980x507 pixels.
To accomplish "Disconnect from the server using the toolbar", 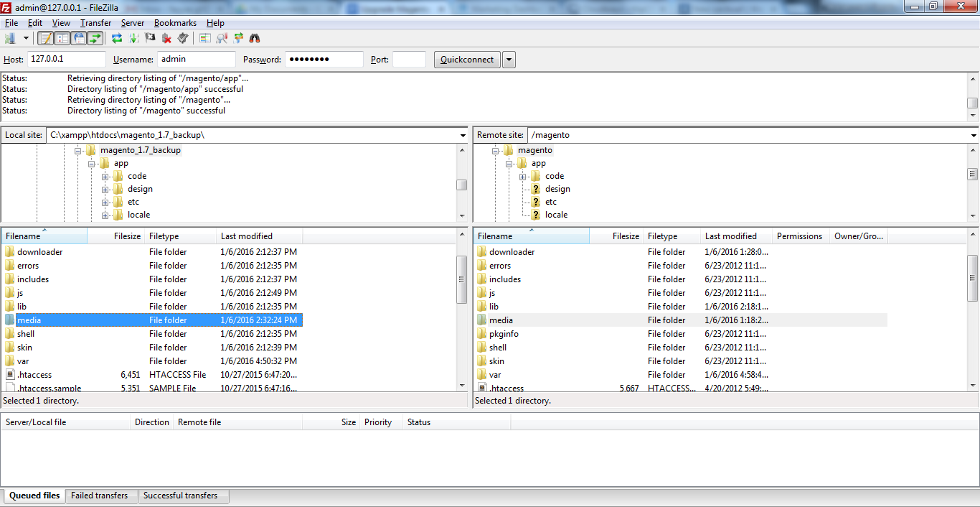I will tap(166, 38).
